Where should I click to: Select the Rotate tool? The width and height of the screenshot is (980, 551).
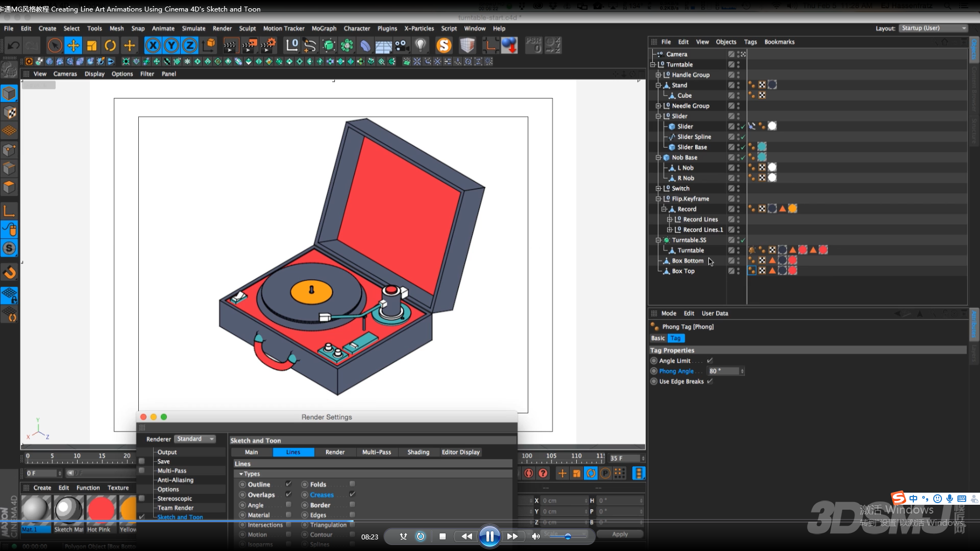click(111, 45)
